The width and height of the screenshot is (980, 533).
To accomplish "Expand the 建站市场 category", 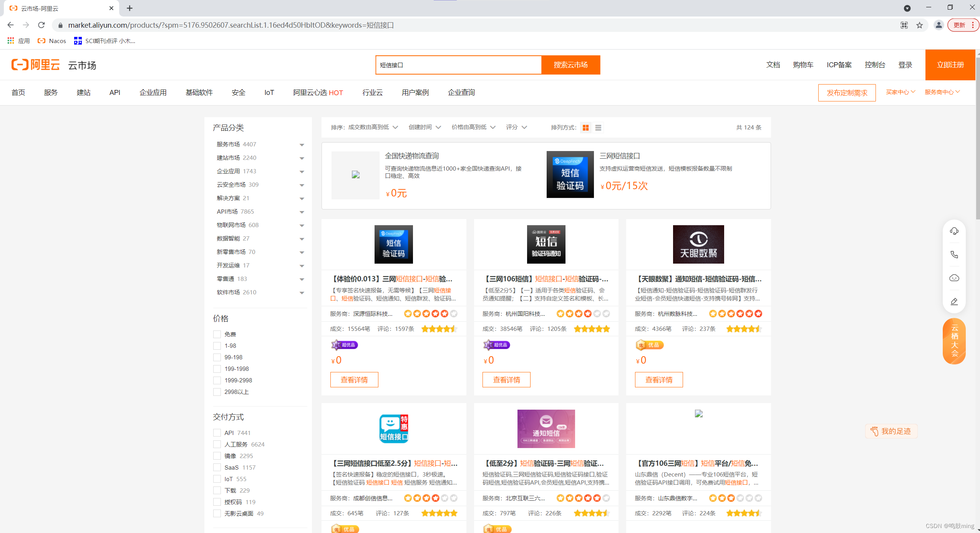I will point(302,158).
